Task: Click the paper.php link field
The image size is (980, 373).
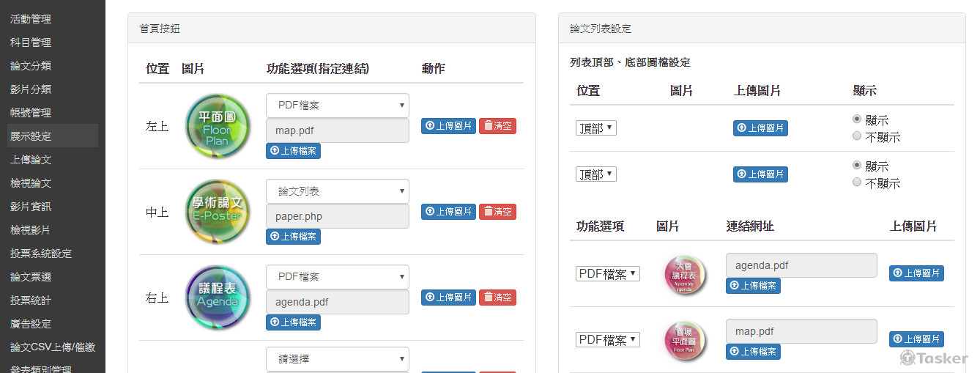Action: [x=338, y=216]
